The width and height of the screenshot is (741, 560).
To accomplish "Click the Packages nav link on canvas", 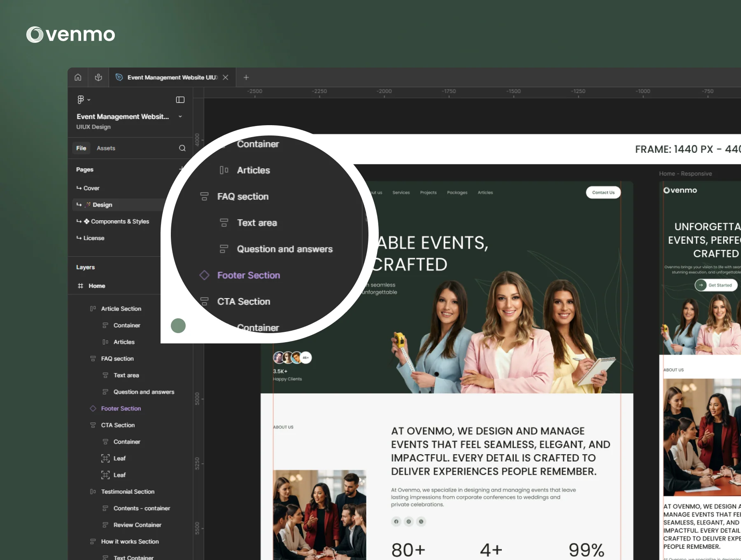I will coord(457,192).
